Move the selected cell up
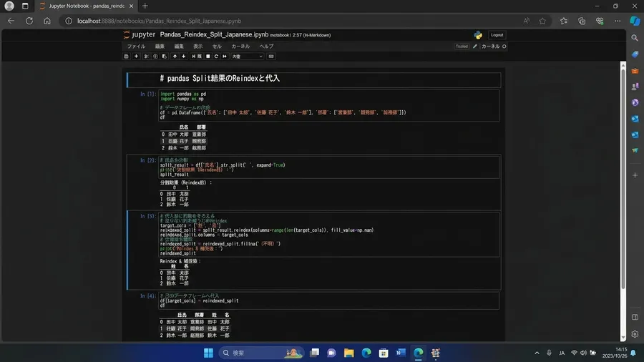644x362 pixels. [x=175, y=57]
